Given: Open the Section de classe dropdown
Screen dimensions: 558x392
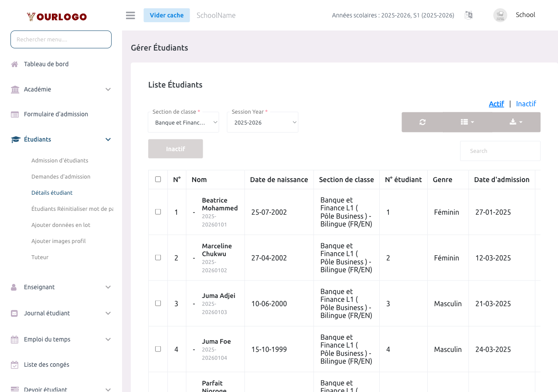Looking at the screenshot, I should [183, 122].
